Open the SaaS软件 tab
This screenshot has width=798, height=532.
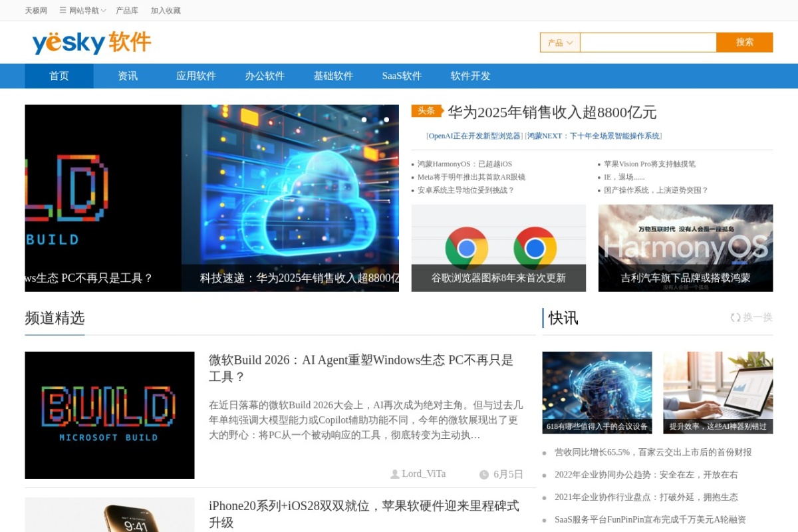[402, 76]
